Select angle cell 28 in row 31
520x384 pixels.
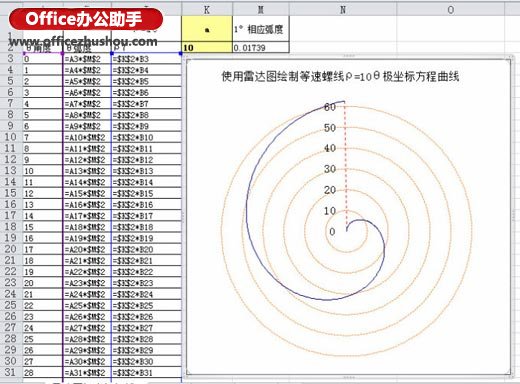point(43,373)
